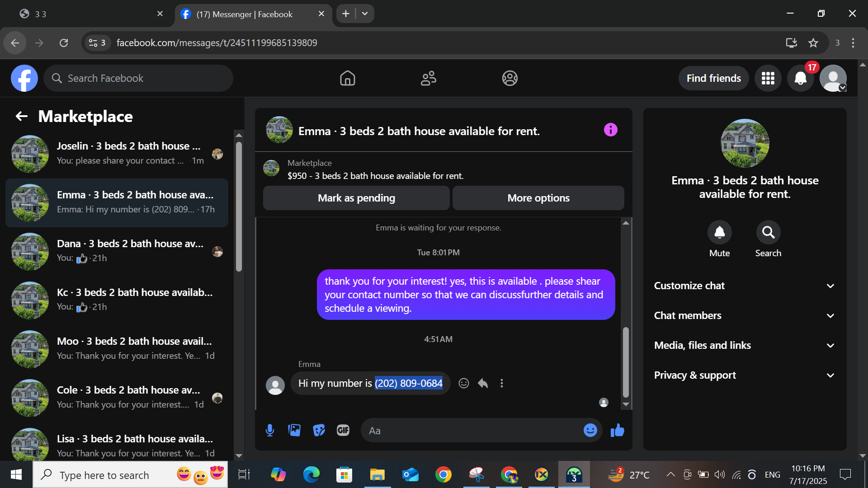
Task: Show hidden system tray icons
Action: tap(671, 474)
